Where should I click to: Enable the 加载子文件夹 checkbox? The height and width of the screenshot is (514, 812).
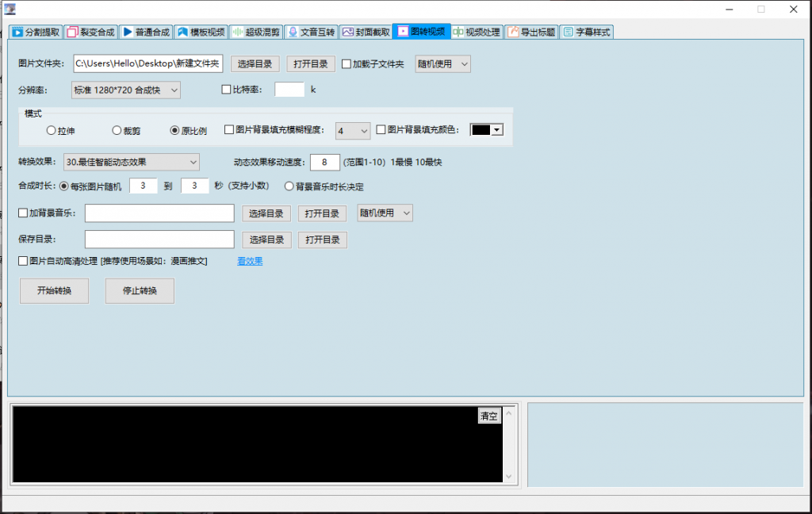click(x=347, y=63)
